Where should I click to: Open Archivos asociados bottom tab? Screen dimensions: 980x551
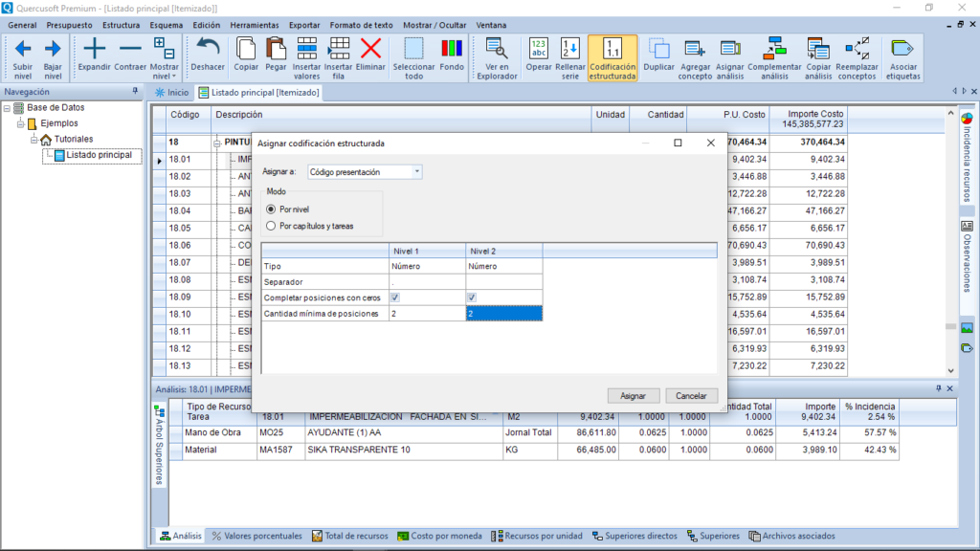coord(791,536)
